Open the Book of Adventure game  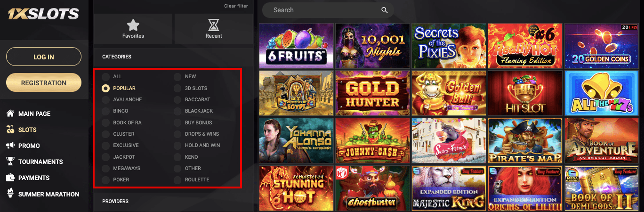pyautogui.click(x=602, y=140)
